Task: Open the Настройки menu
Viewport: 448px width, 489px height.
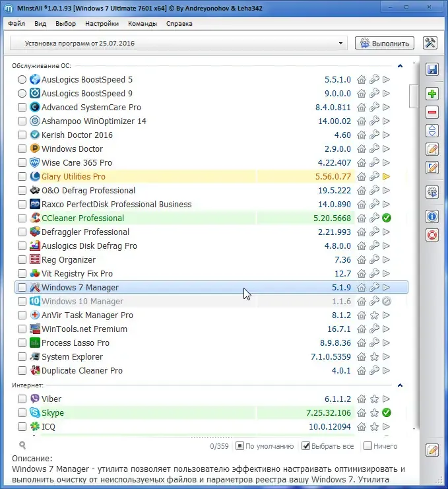Action: [x=102, y=24]
